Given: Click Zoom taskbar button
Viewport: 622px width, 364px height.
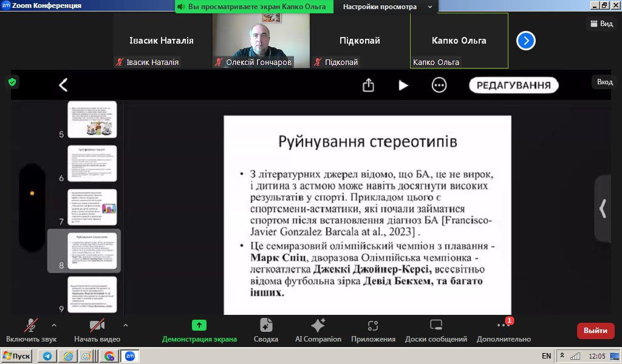Looking at the screenshot, I should 130,356.
